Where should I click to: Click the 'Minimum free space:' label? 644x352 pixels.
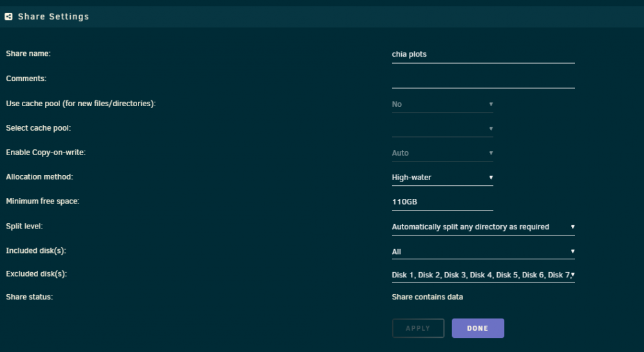[x=43, y=201]
